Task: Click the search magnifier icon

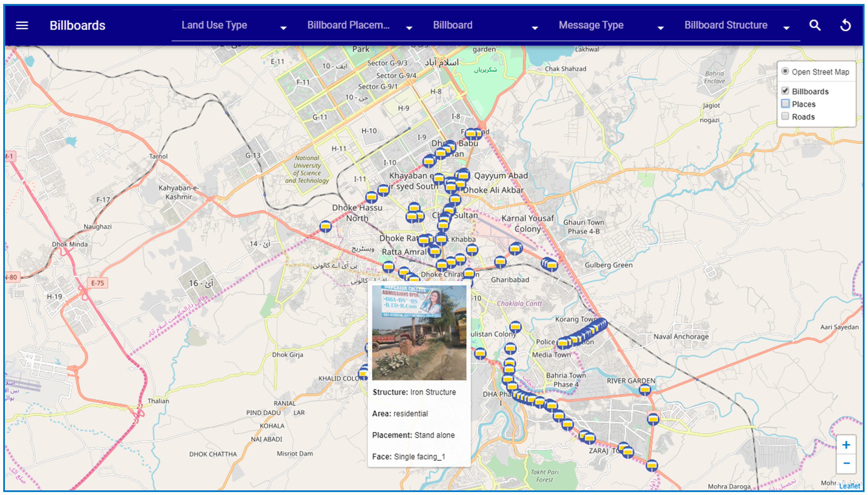Action: (x=815, y=26)
